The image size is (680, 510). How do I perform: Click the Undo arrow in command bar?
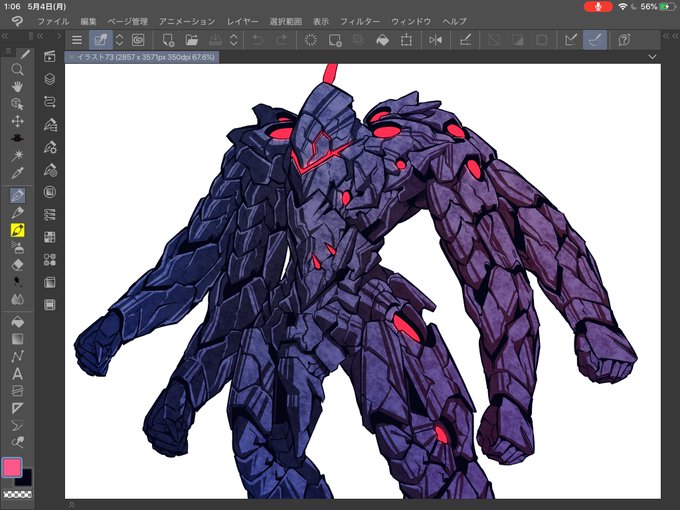point(258,40)
